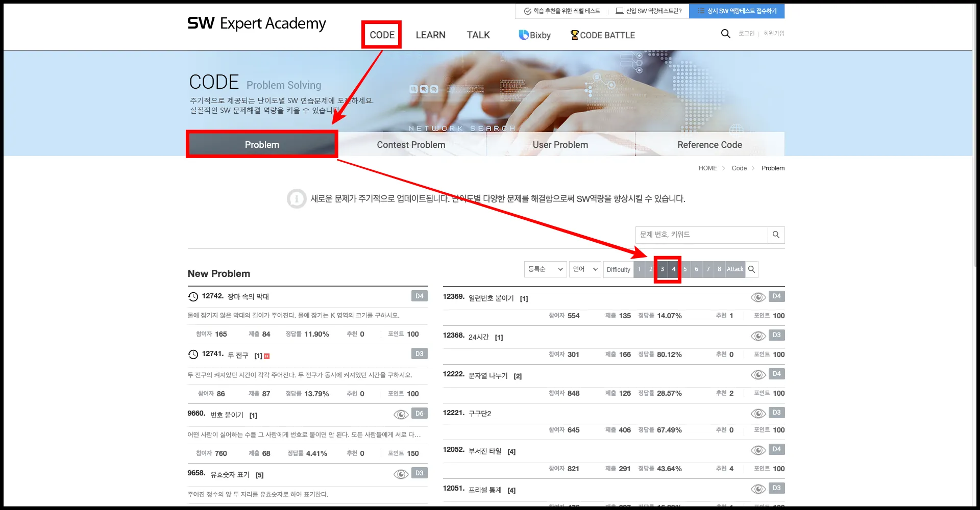This screenshot has height=510, width=980.
Task: Click the list icon on 상시 SW 역량테스트 button
Action: pos(701,11)
